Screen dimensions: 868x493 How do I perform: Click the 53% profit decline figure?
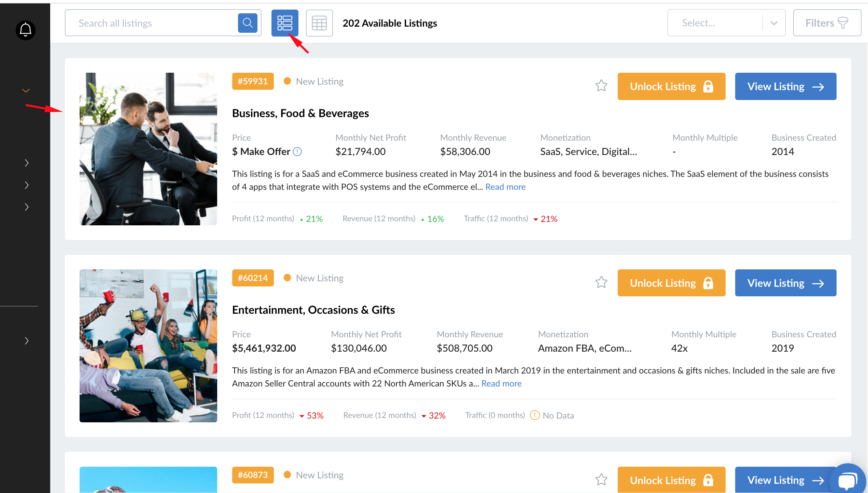click(x=315, y=415)
